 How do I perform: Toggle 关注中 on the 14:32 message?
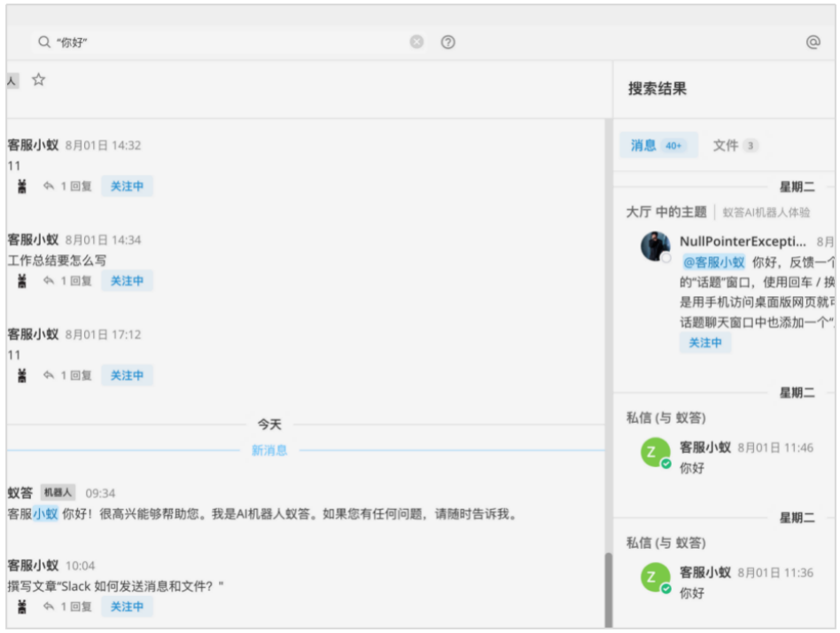click(127, 186)
